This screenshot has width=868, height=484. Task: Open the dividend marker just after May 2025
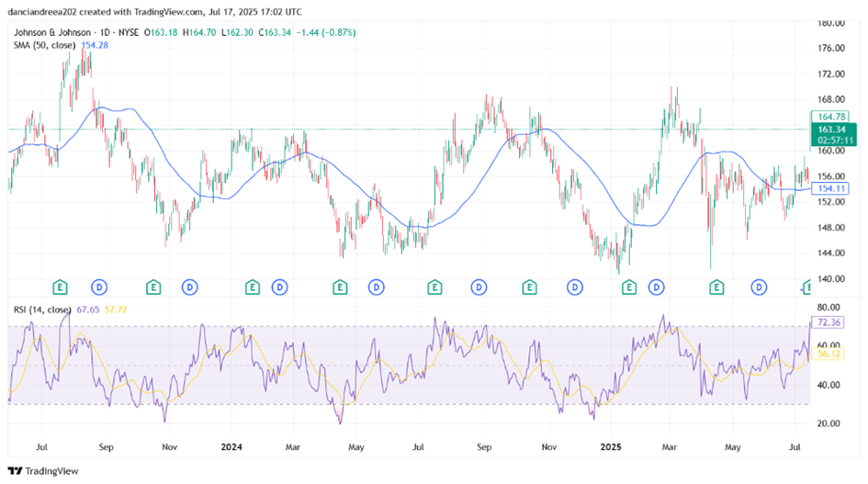[759, 287]
